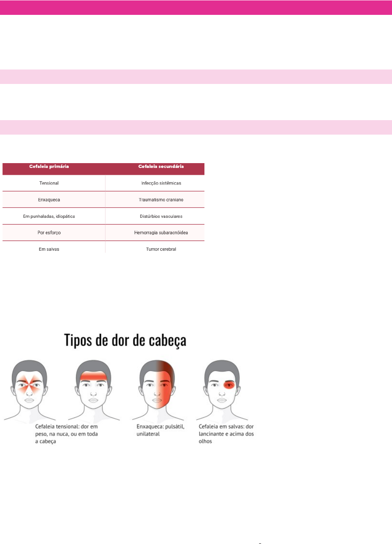Select the 'Distúrbios vasculares' cell

click(x=161, y=216)
